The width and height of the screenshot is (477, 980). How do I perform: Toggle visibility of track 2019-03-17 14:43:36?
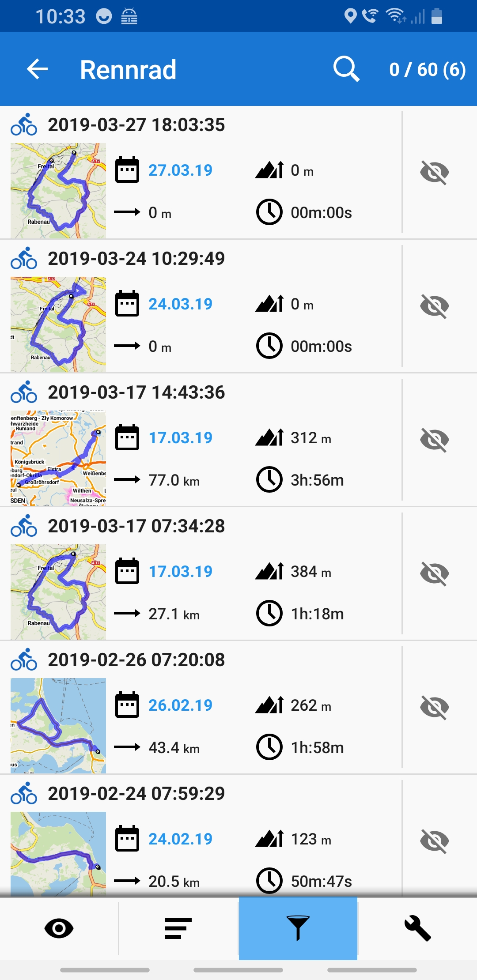[435, 440]
